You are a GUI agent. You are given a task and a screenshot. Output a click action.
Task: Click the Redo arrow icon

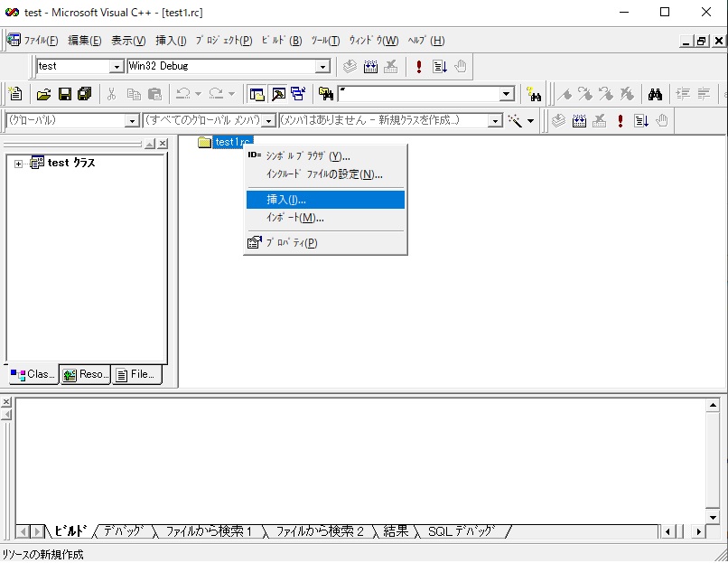point(216,94)
